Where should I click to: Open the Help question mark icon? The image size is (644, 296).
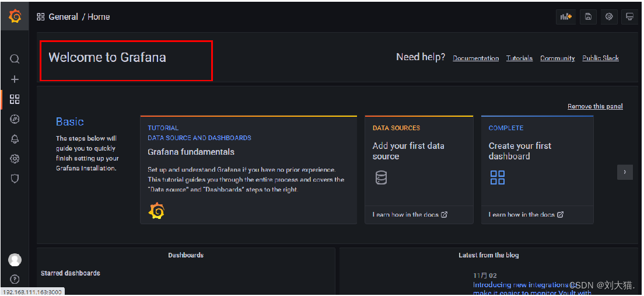tap(15, 280)
